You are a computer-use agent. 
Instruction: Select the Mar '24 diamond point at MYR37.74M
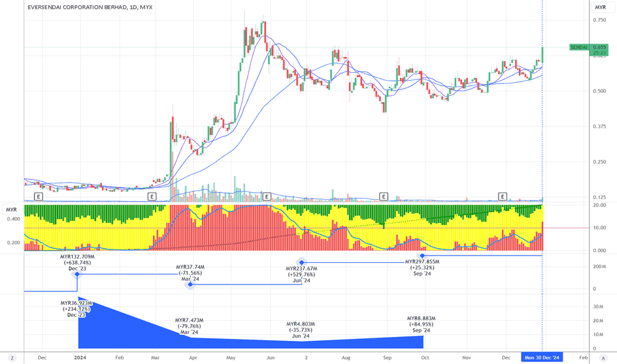(191, 284)
